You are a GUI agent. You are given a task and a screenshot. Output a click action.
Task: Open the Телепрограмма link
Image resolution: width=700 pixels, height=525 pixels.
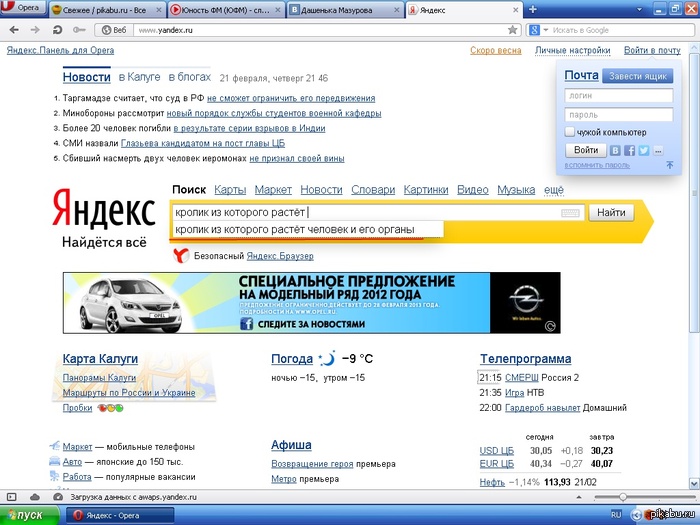(525, 359)
